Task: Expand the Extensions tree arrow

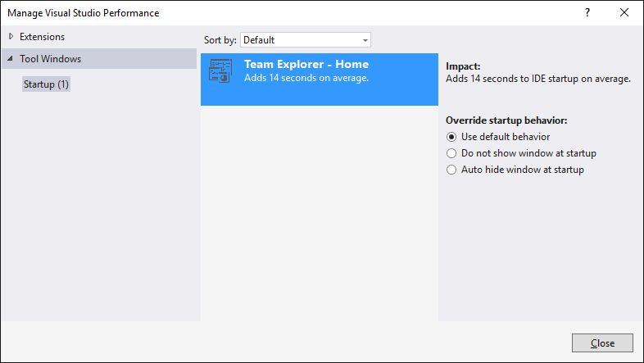Action: 11,37
